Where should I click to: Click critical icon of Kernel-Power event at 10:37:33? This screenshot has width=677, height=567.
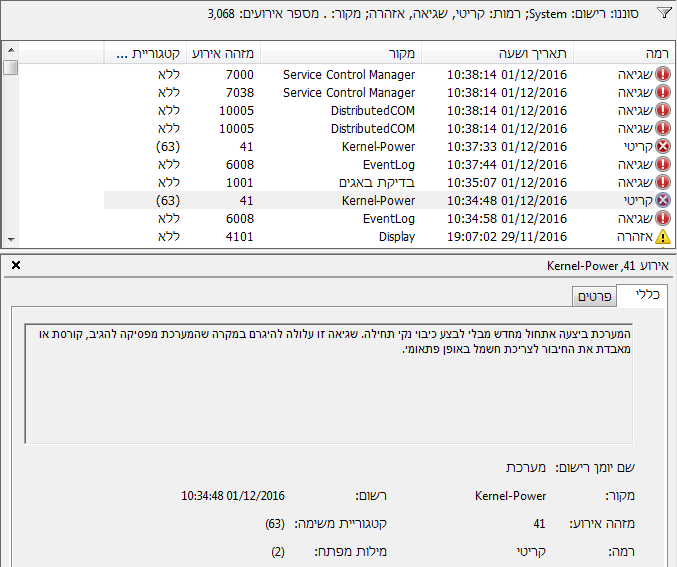pyautogui.click(x=663, y=146)
